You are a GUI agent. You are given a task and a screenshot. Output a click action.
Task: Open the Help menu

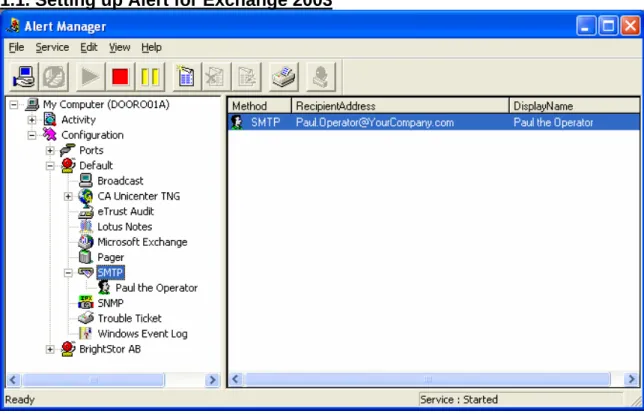152,48
